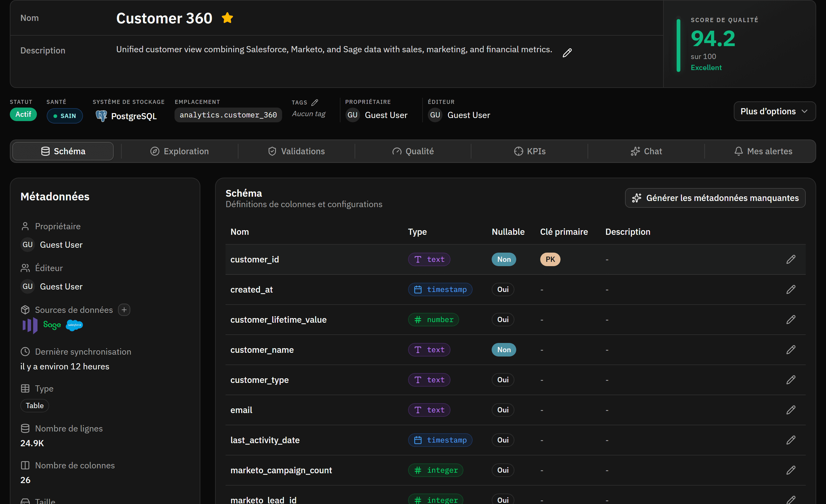Click the table icon beside Type metadata
This screenshot has width=826, height=504.
(x=25, y=389)
